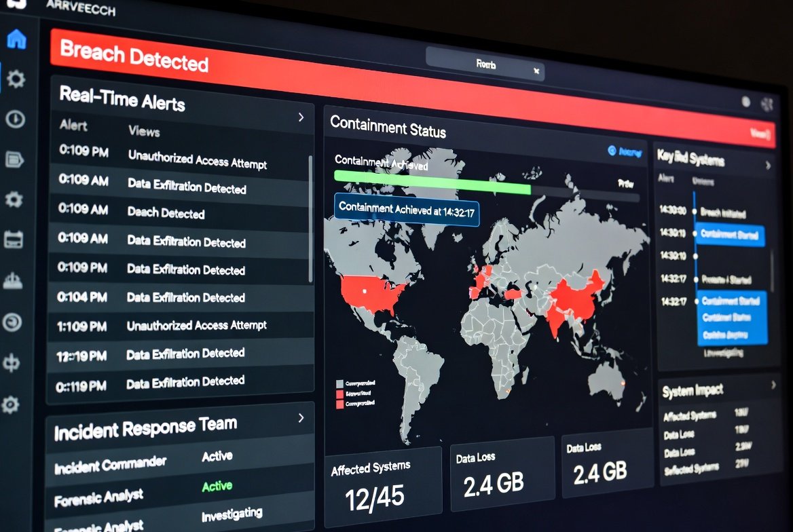Click the green containment progress bar
The height and width of the screenshot is (532, 793).
[432, 183]
